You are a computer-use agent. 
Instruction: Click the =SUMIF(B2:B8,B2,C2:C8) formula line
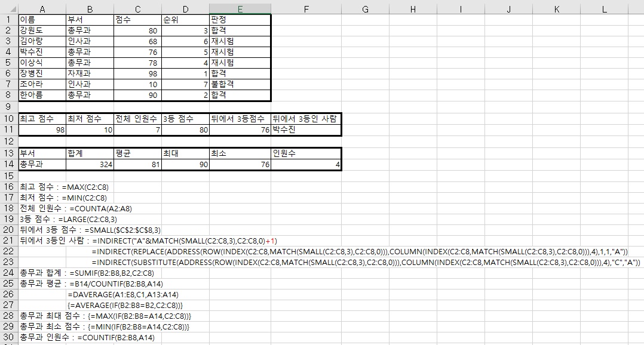tap(87, 273)
